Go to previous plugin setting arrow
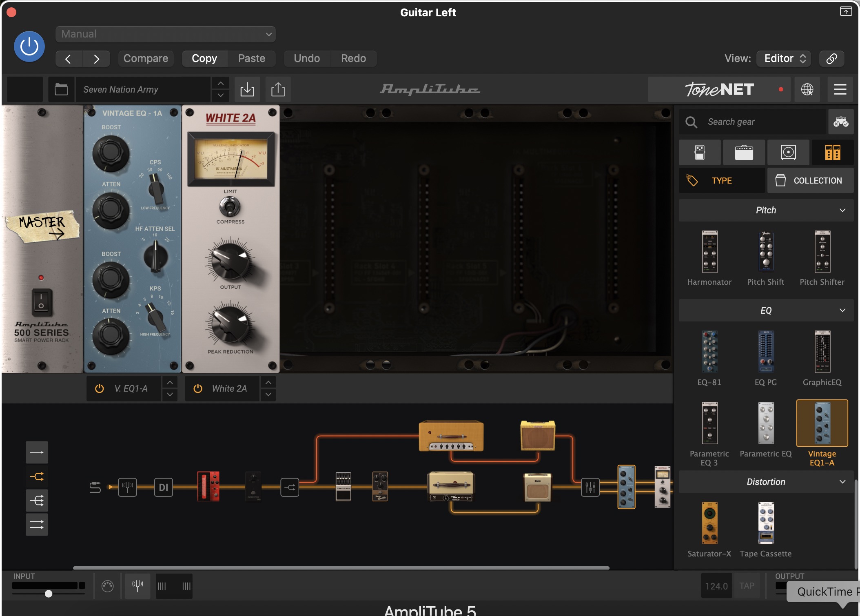 pyautogui.click(x=69, y=59)
